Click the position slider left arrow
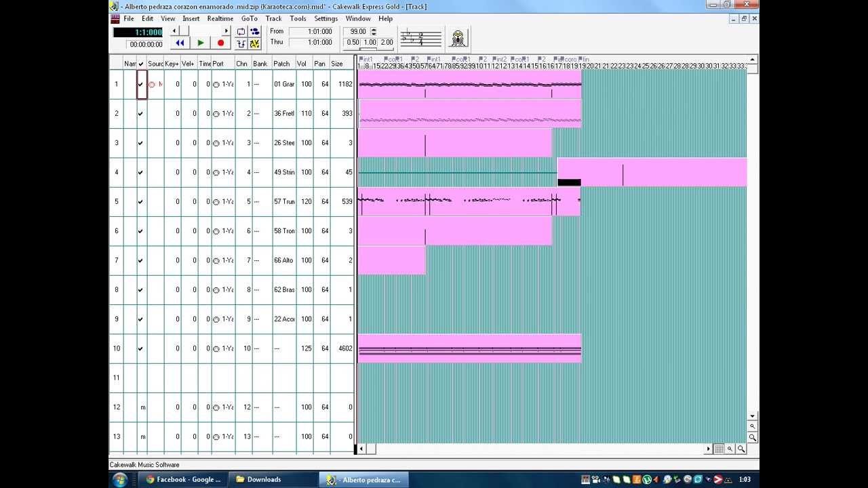868x488 pixels. tap(174, 31)
